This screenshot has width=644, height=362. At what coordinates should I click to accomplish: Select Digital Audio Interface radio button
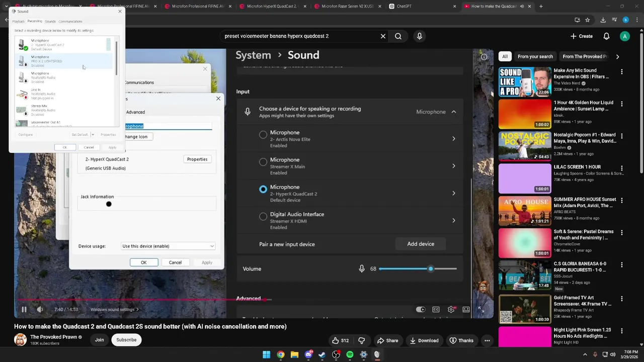pyautogui.click(x=263, y=217)
